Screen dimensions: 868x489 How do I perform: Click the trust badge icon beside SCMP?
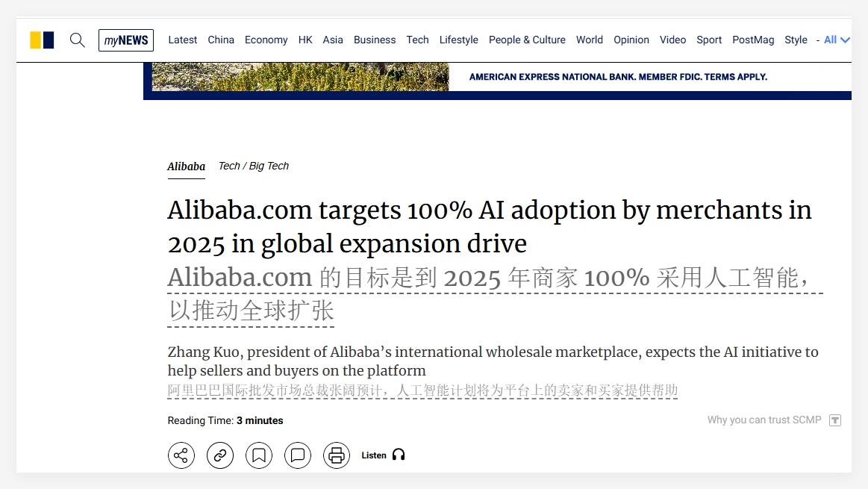[x=835, y=420]
